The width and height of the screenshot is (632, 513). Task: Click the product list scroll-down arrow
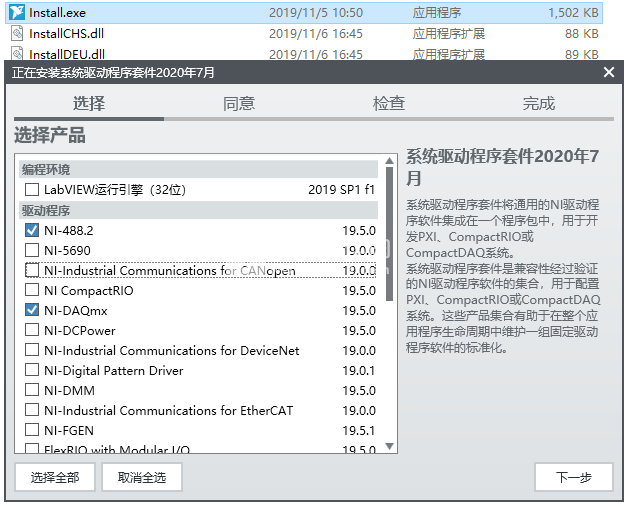[389, 446]
